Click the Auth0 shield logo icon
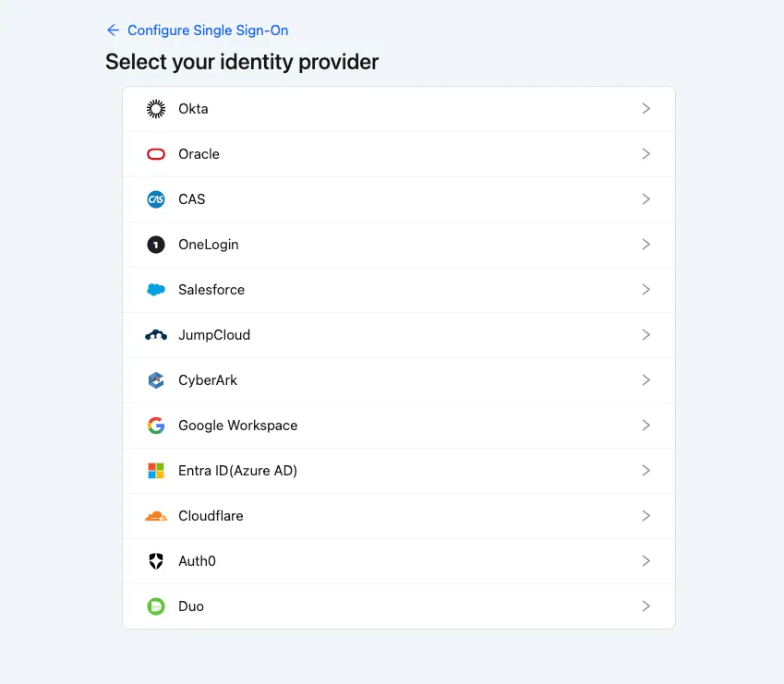 coord(156,561)
